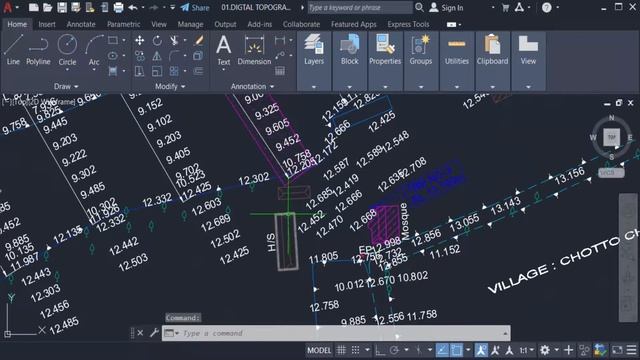Expand the Draw panel
640x360 pixels.
tap(66, 86)
